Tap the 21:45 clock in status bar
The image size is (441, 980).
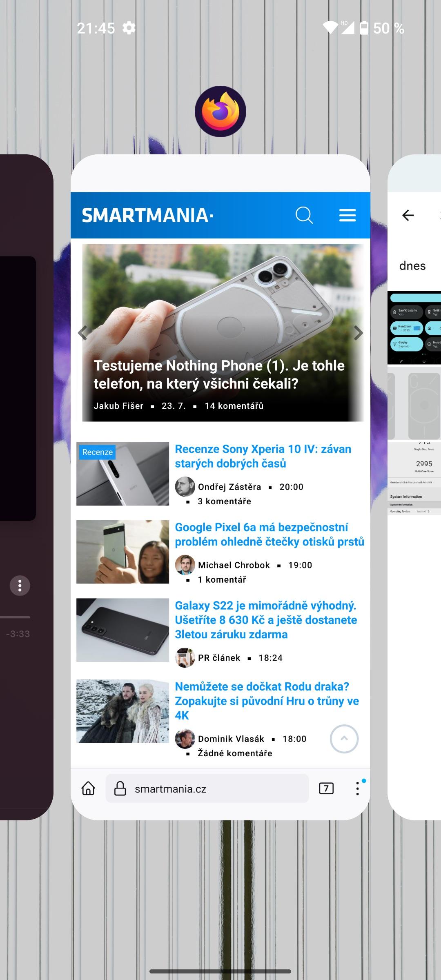(x=96, y=28)
